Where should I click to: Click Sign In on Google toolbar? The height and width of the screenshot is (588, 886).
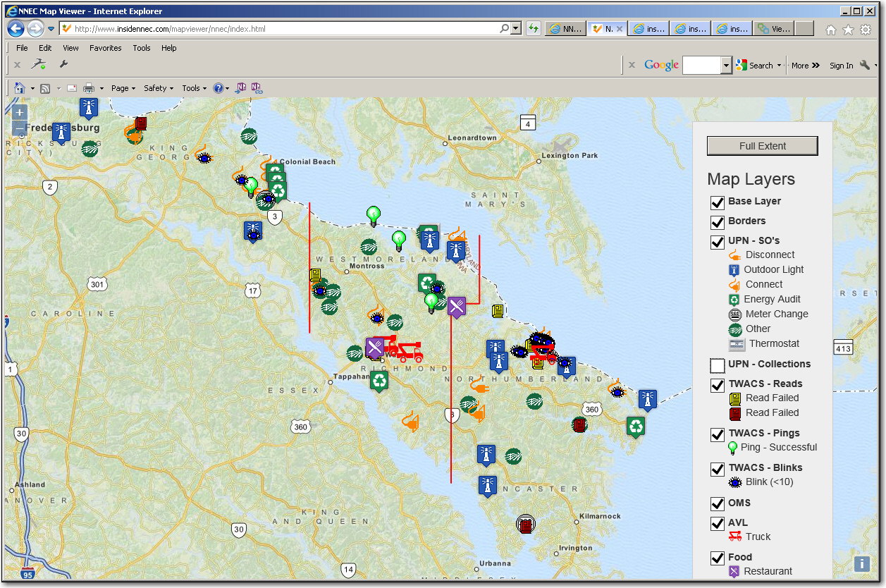click(x=841, y=66)
